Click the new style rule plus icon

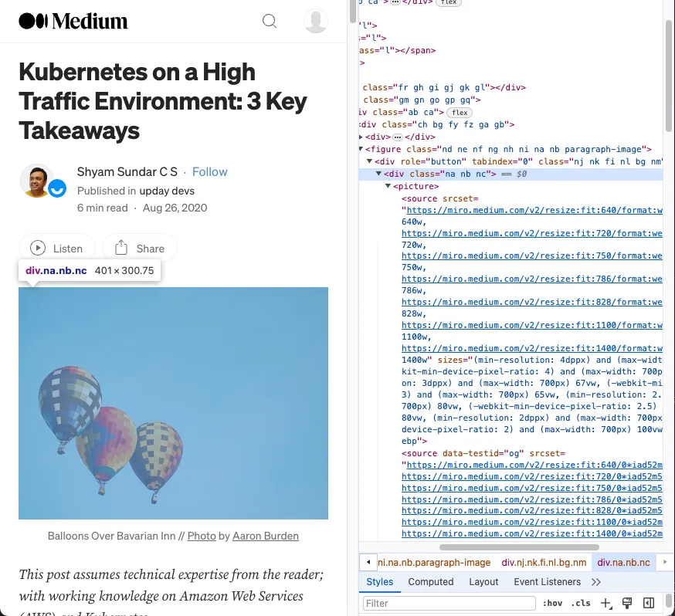tap(606, 603)
